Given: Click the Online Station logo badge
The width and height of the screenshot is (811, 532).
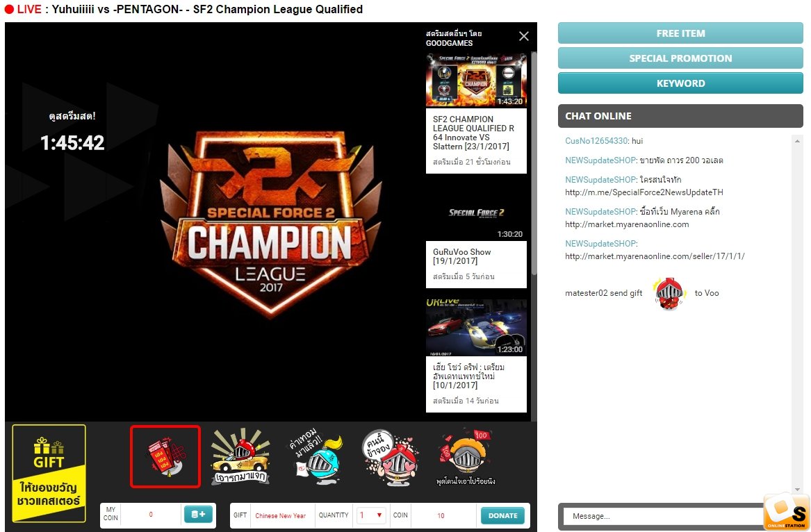Looking at the screenshot, I should 786,512.
